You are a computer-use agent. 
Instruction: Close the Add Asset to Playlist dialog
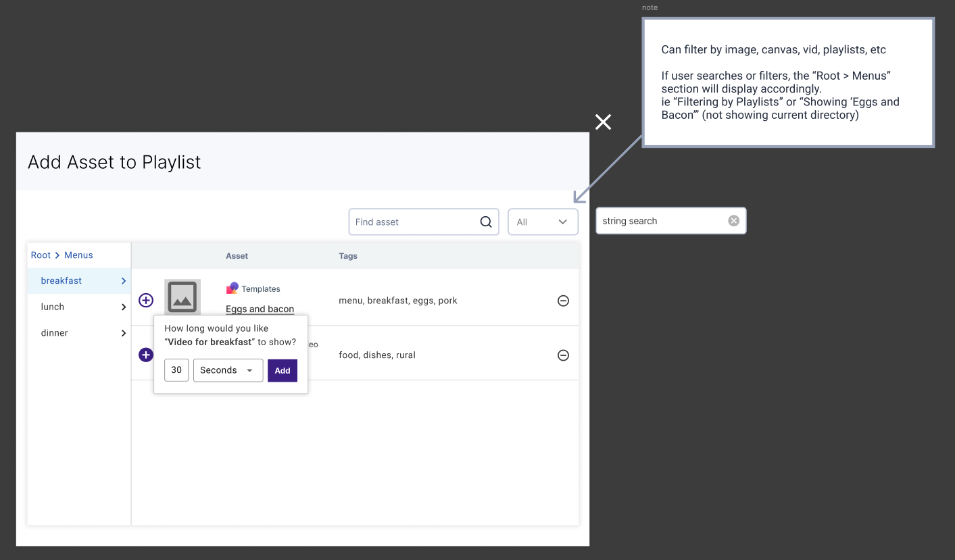click(603, 122)
